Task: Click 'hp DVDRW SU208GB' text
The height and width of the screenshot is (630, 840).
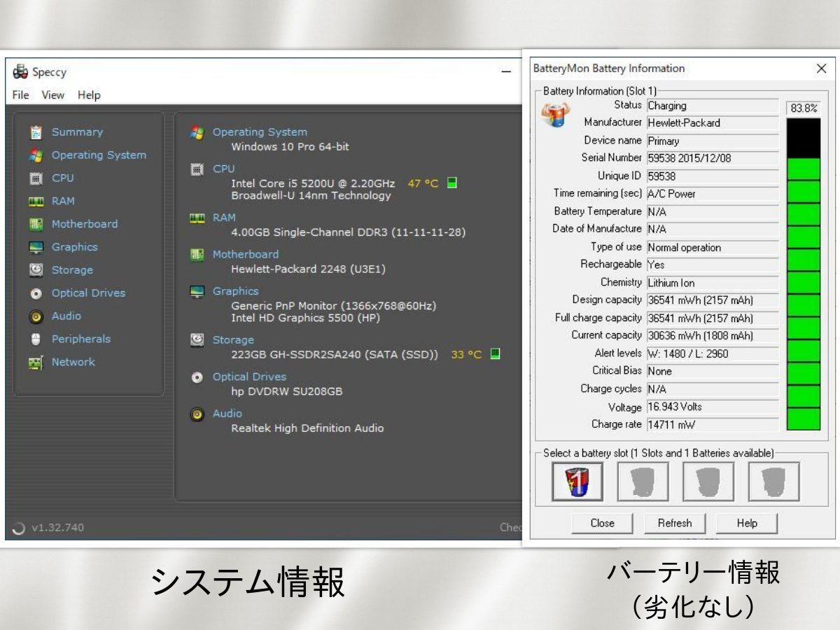Action: pos(287,391)
